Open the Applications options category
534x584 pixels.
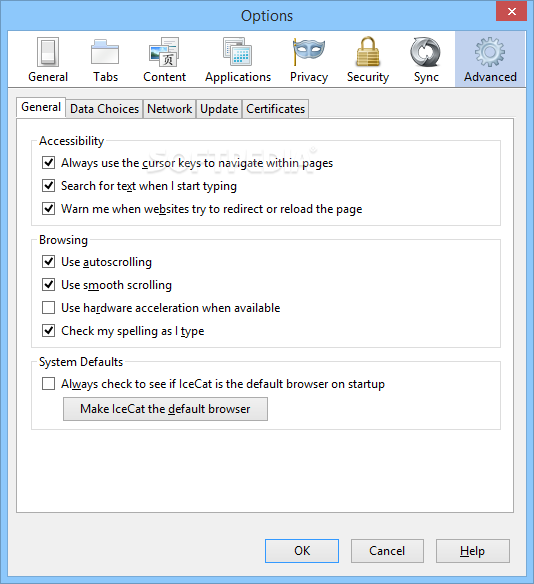(x=238, y=60)
